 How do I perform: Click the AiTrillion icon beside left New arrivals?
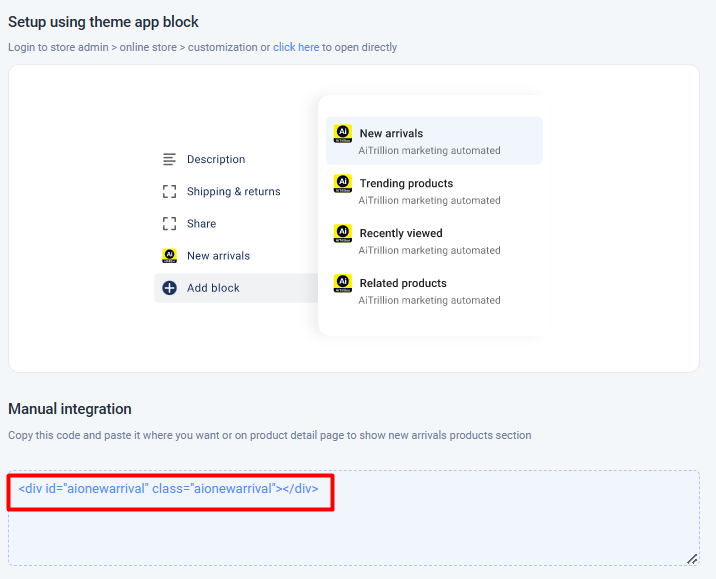(x=169, y=256)
